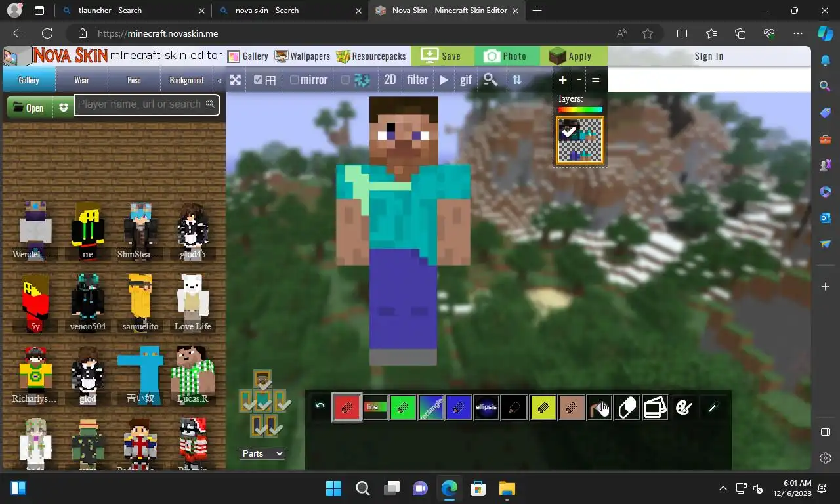The image size is (840, 504).
Task: Select the red pencil tool
Action: point(347,408)
